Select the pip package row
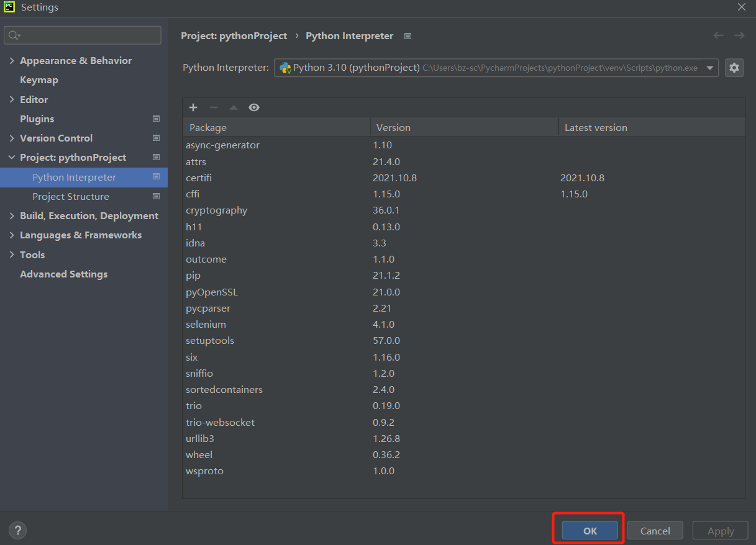The image size is (756, 545). click(x=464, y=276)
